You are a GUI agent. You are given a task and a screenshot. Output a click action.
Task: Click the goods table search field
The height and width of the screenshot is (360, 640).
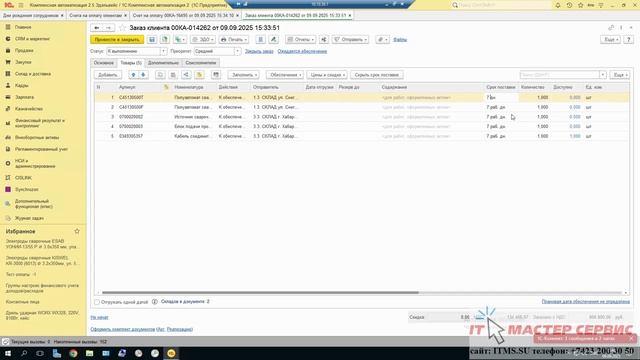[560, 75]
